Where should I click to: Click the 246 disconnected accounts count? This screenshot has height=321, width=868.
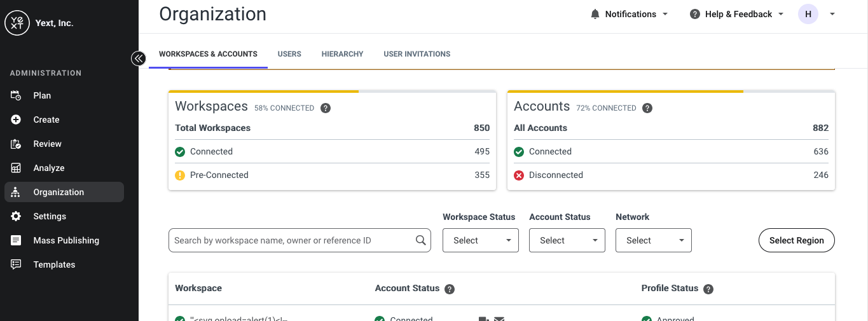click(821, 175)
